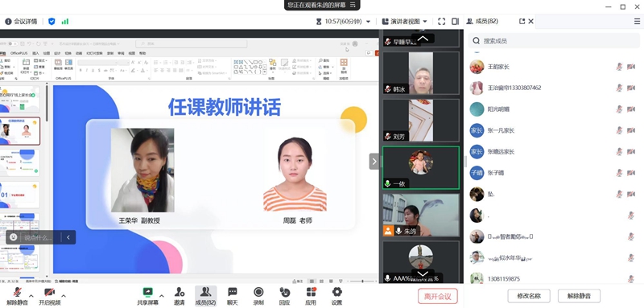Open the 10:57(60分钟) timer dropdown
The width and height of the screenshot is (644, 308).
click(368, 22)
